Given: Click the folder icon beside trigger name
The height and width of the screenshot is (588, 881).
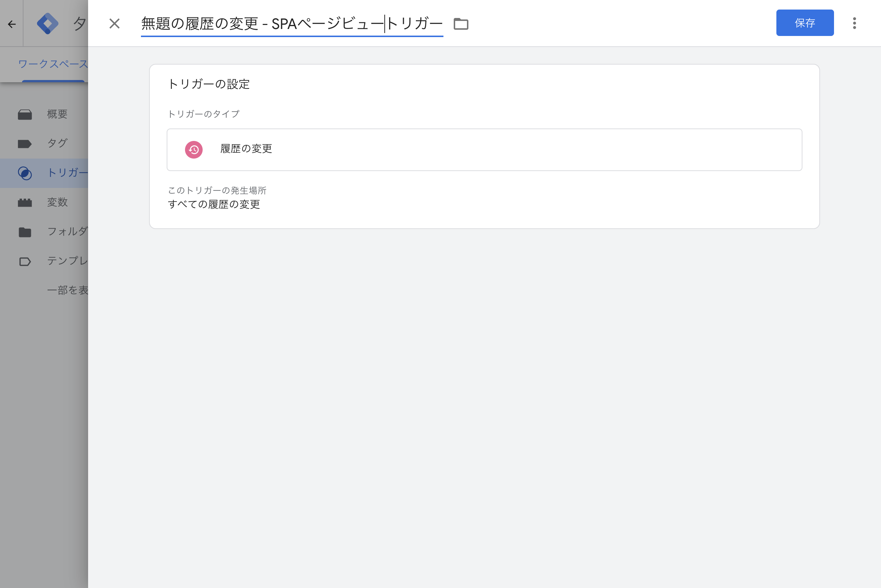Looking at the screenshot, I should [461, 24].
